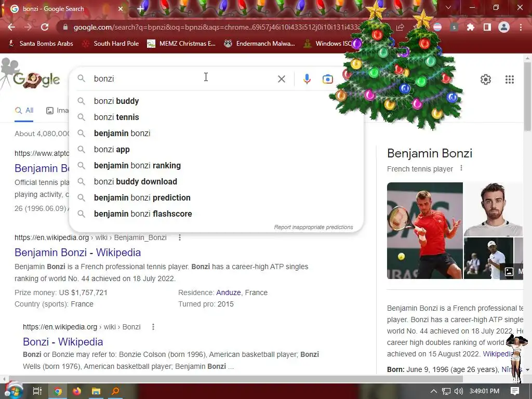Open the 'Bonzi - Wikipedia' result

click(x=63, y=342)
